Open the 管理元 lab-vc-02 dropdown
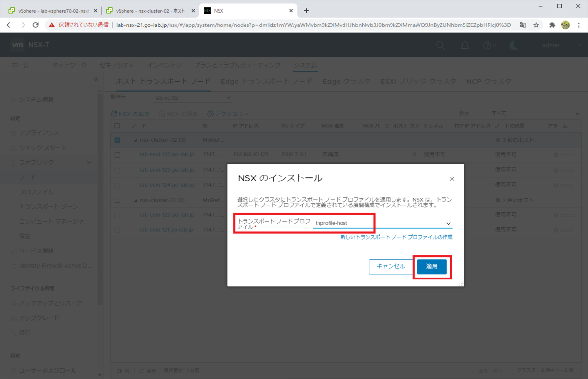This screenshot has width=588, height=379. pos(192,98)
